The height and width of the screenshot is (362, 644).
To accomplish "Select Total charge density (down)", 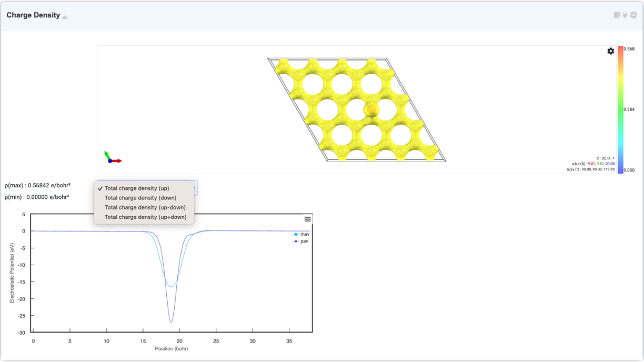I will (140, 198).
